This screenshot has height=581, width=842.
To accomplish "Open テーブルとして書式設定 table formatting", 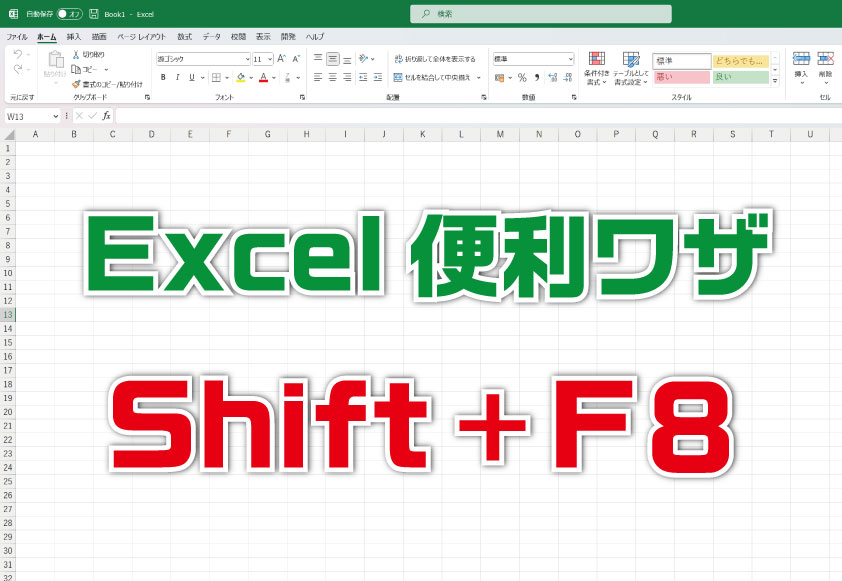I will click(631, 68).
